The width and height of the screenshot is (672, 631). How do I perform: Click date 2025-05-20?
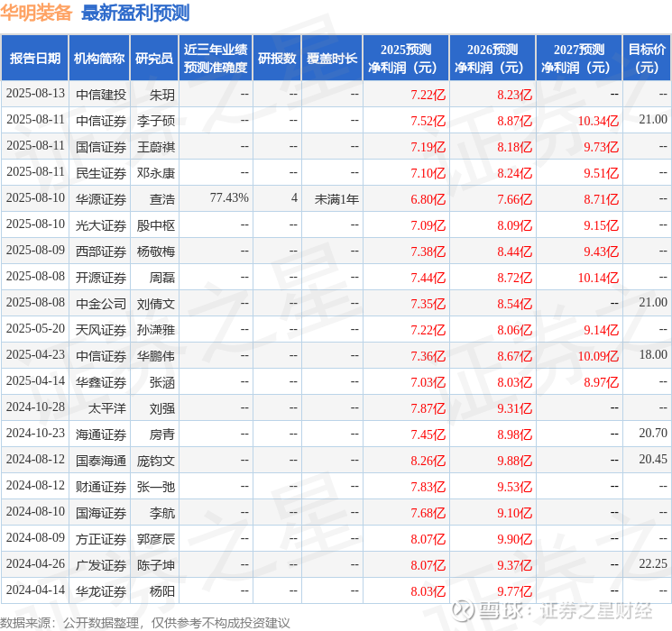[35, 328]
